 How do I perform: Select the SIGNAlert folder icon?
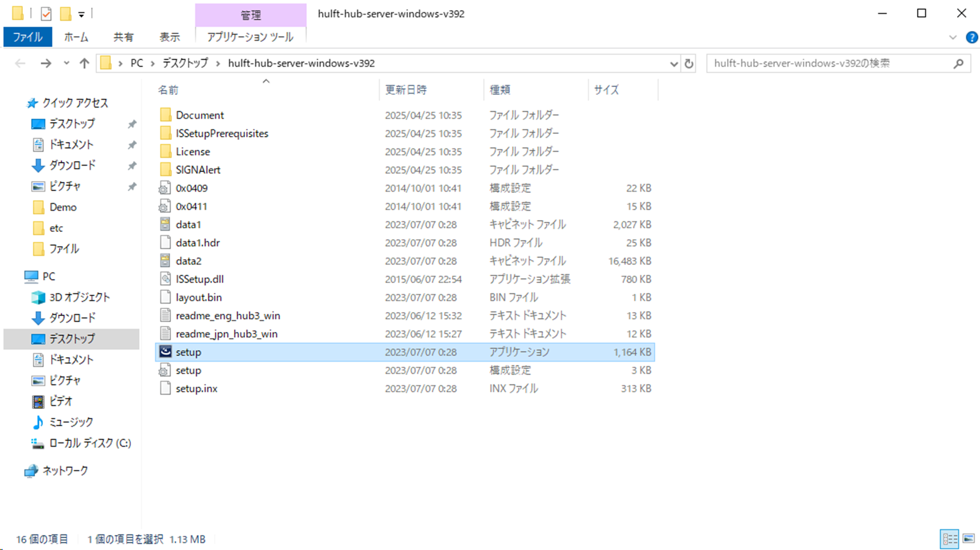tap(165, 169)
